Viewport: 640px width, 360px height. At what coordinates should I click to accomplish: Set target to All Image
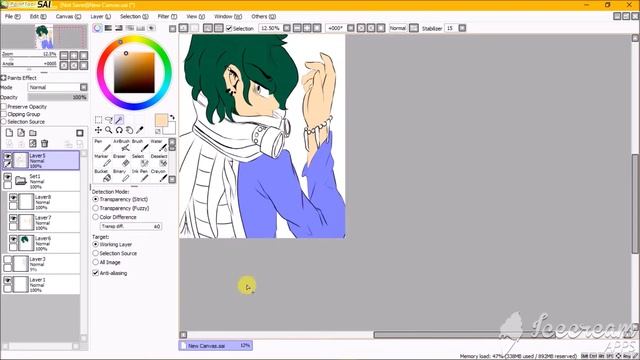pos(96,262)
